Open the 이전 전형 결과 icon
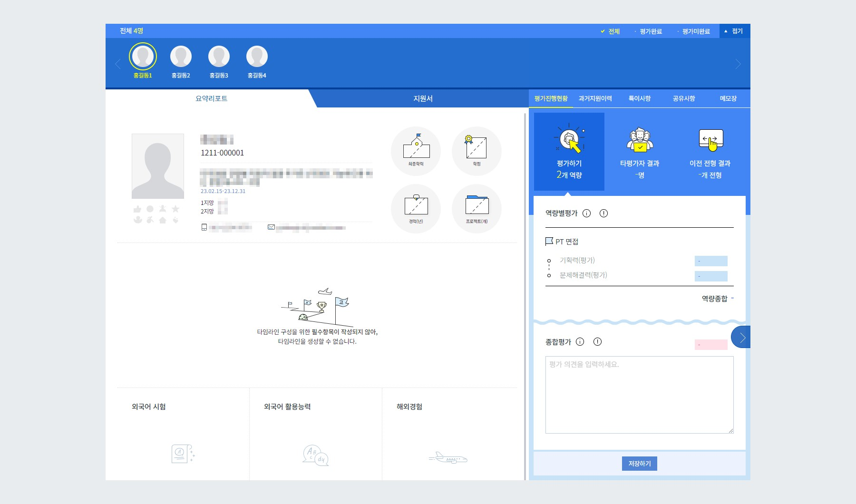Screen dimensions: 856x504 point(710,139)
